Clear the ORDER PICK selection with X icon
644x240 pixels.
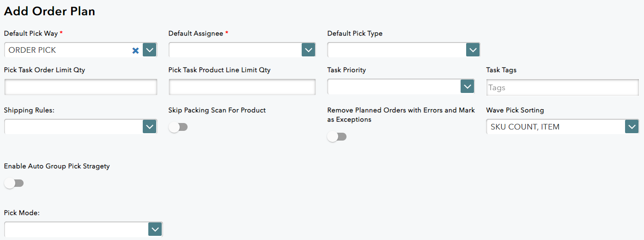(x=135, y=50)
